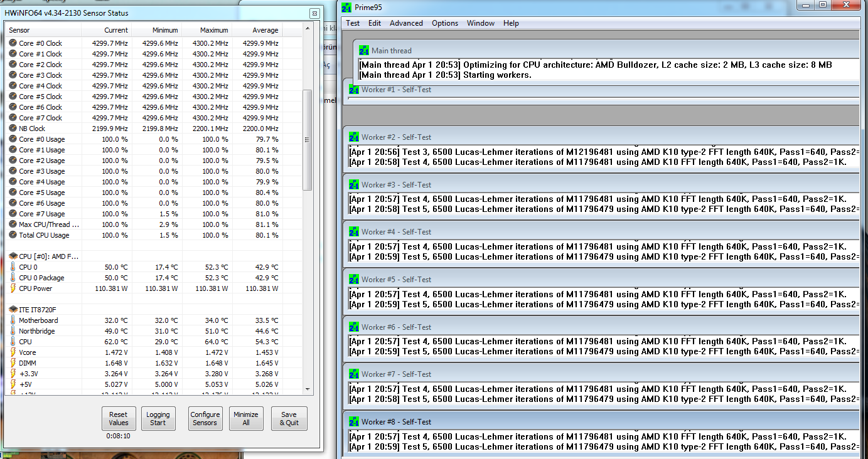Viewport: 868px width, 459px height.
Task: Click the Worker #3 Self-Test window icon
Action: pyautogui.click(x=354, y=184)
